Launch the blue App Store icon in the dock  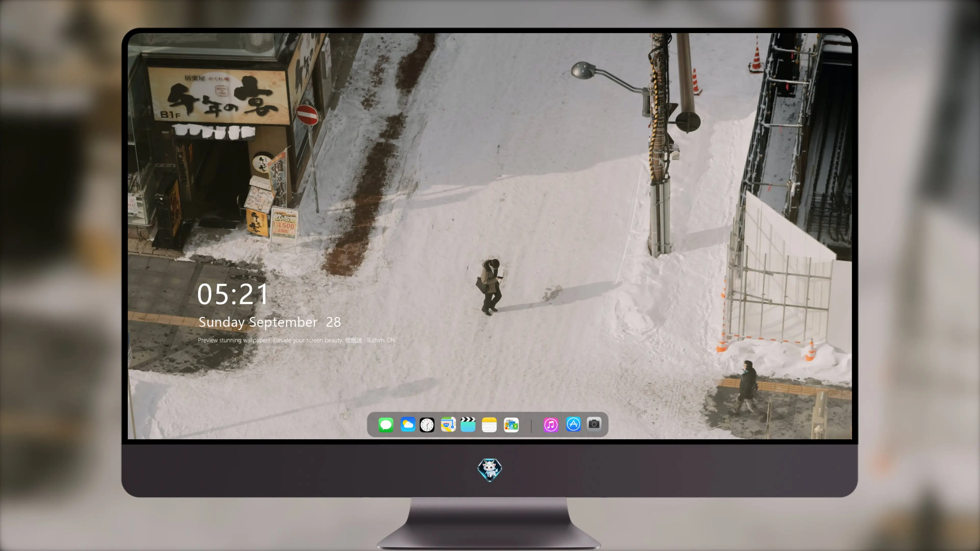573,424
